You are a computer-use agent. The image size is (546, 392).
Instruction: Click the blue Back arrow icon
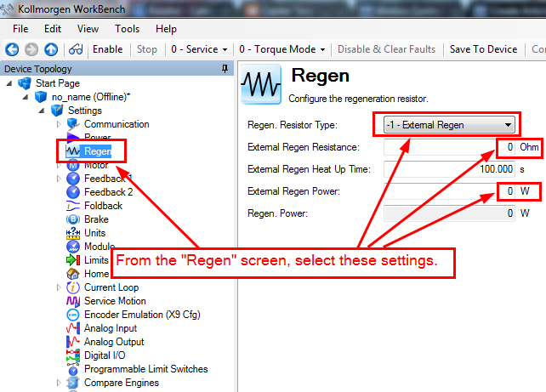point(12,49)
